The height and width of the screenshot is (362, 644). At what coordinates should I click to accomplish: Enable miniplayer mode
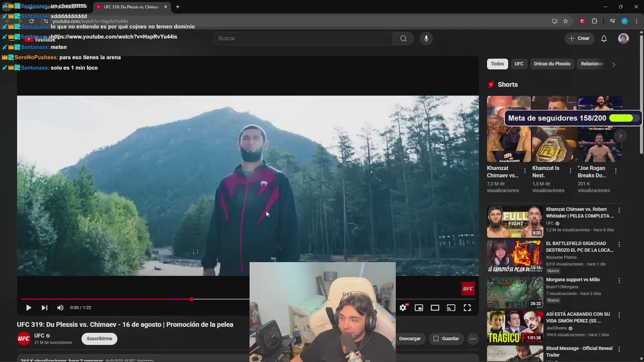tap(419, 308)
